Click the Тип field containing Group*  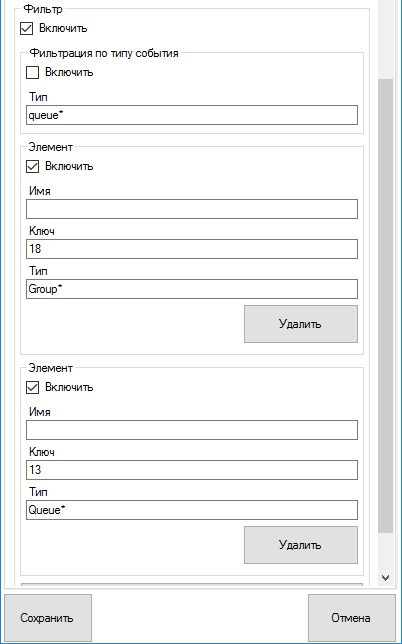coord(192,289)
